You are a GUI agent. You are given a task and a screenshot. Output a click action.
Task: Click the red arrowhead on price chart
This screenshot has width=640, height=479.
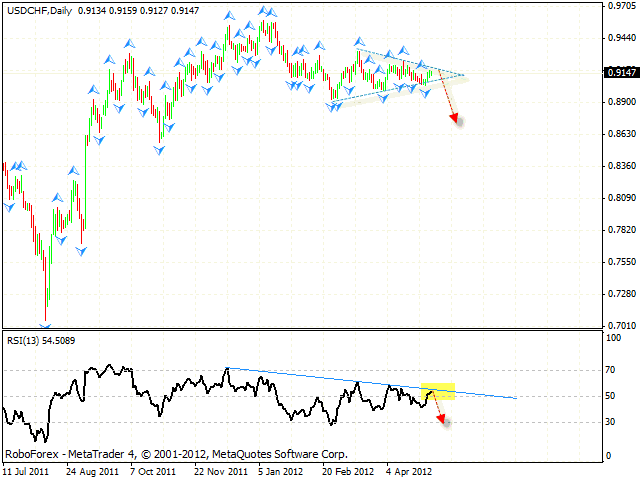pyautogui.click(x=455, y=119)
